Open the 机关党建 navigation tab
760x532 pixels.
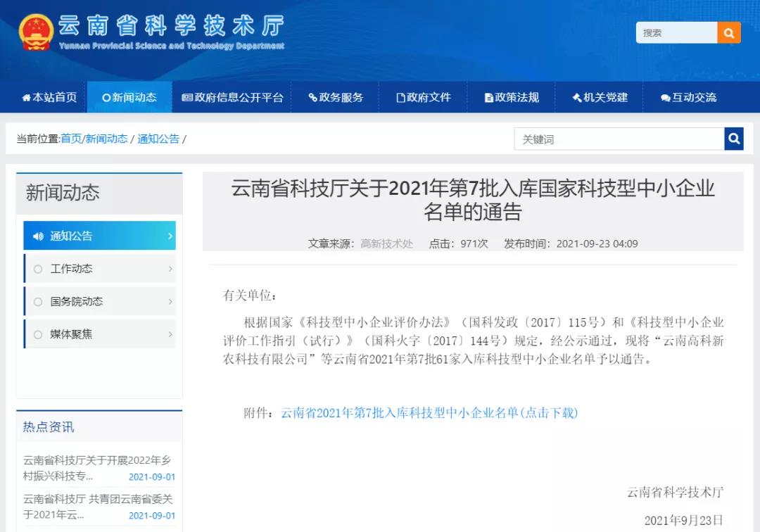click(x=600, y=97)
